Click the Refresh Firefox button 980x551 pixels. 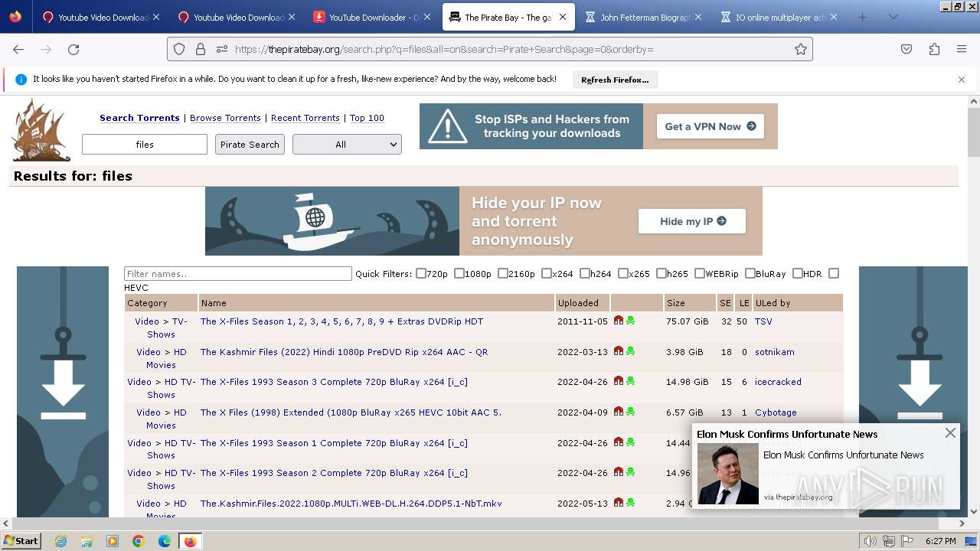[615, 80]
